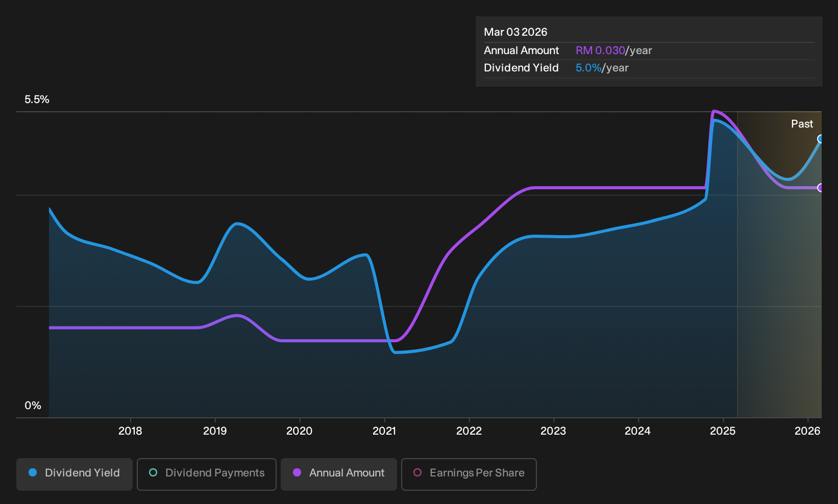Click the 2025 axis label

(x=723, y=431)
